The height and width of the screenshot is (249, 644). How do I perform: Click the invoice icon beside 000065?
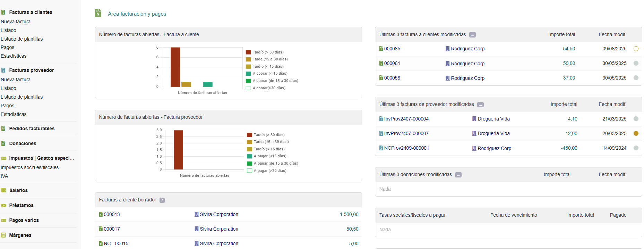point(381,49)
